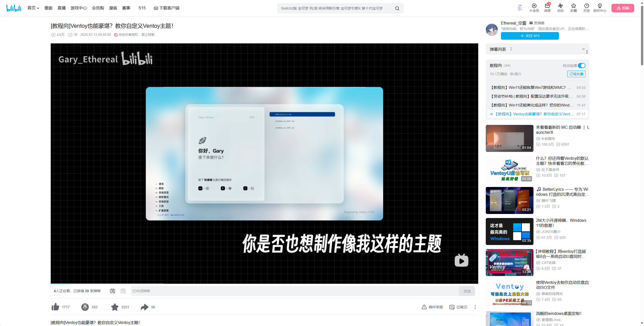Play 劳动节补档 配置没达要求 episode
Screen dimensions: 644x326
[x=538, y=96]
